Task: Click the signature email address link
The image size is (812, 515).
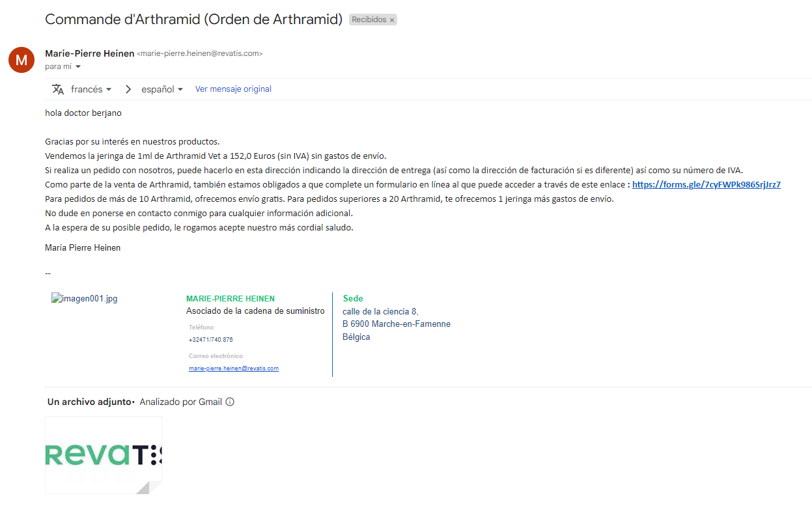Action: [x=233, y=369]
